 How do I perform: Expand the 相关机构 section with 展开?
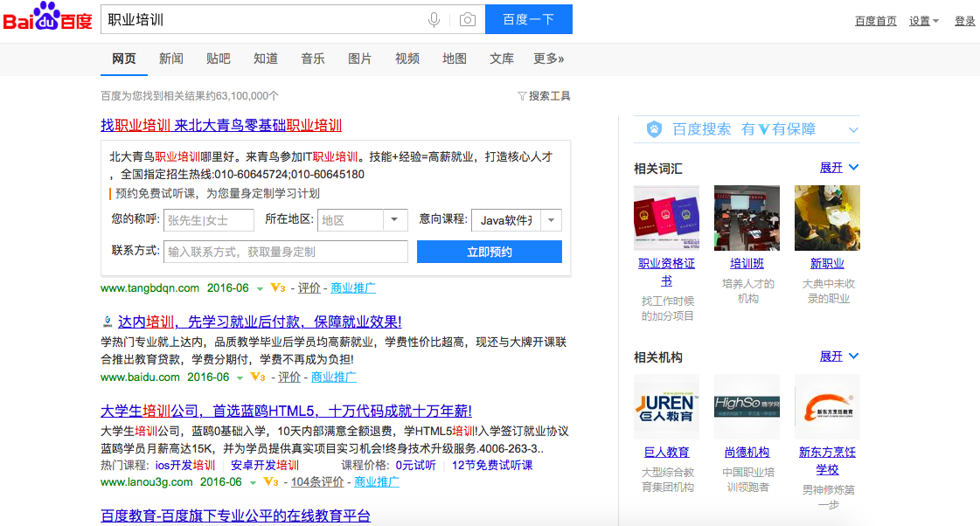[838, 356]
